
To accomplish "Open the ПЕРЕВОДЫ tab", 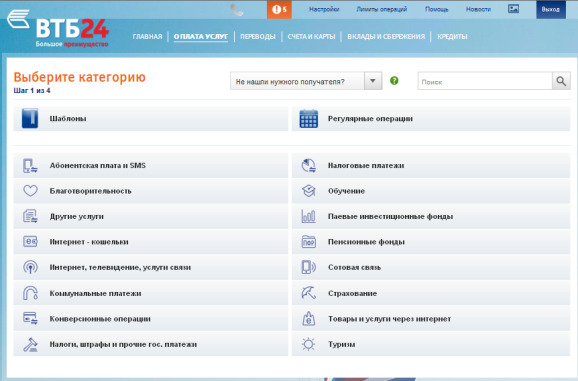I will (258, 36).
